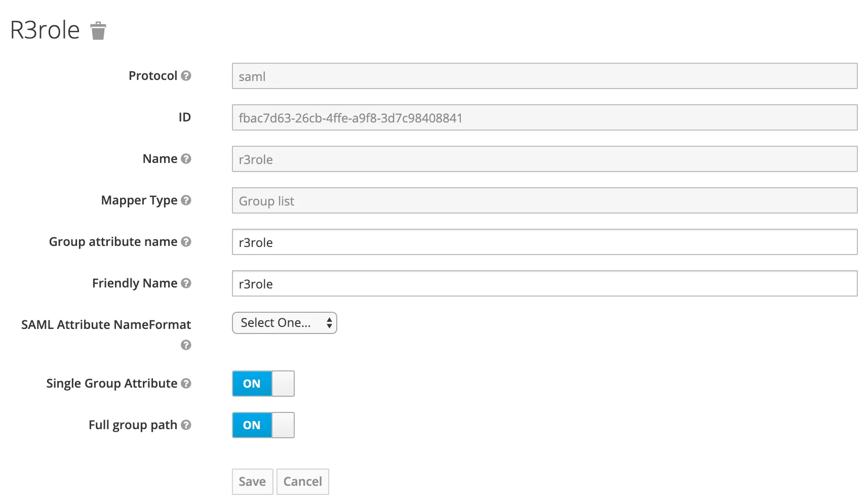868x501 pixels.
Task: Click the Mapper Type help icon
Action: [186, 200]
